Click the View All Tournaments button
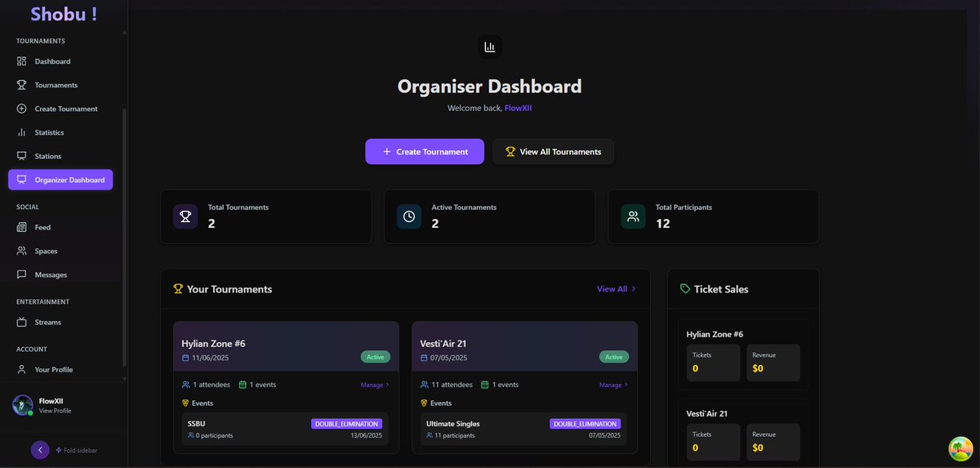This screenshot has height=468, width=980. (x=553, y=152)
